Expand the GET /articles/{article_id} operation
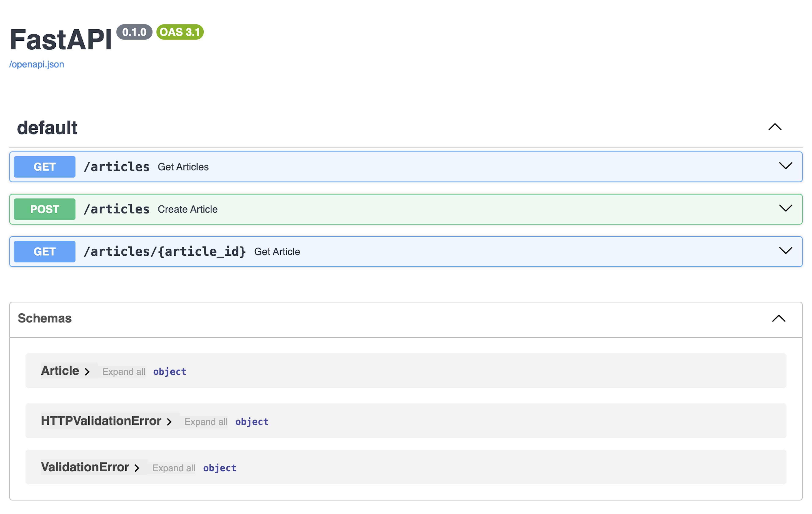The width and height of the screenshot is (812, 514). click(786, 251)
